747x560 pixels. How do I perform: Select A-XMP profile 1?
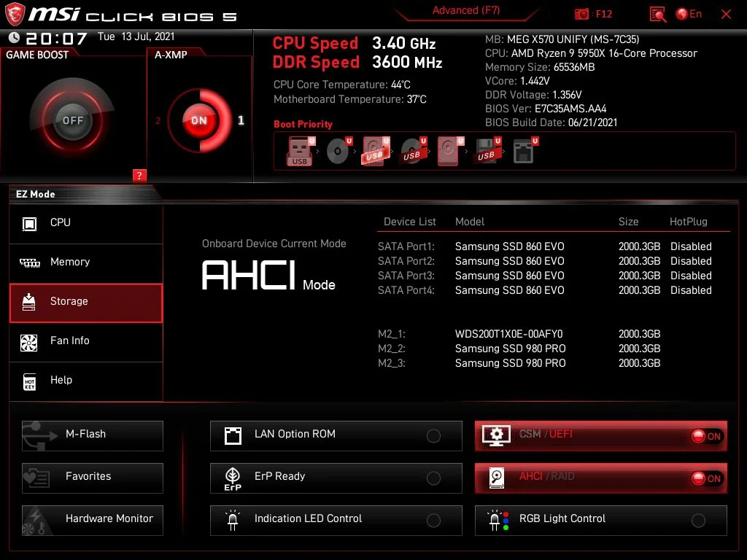[x=241, y=120]
